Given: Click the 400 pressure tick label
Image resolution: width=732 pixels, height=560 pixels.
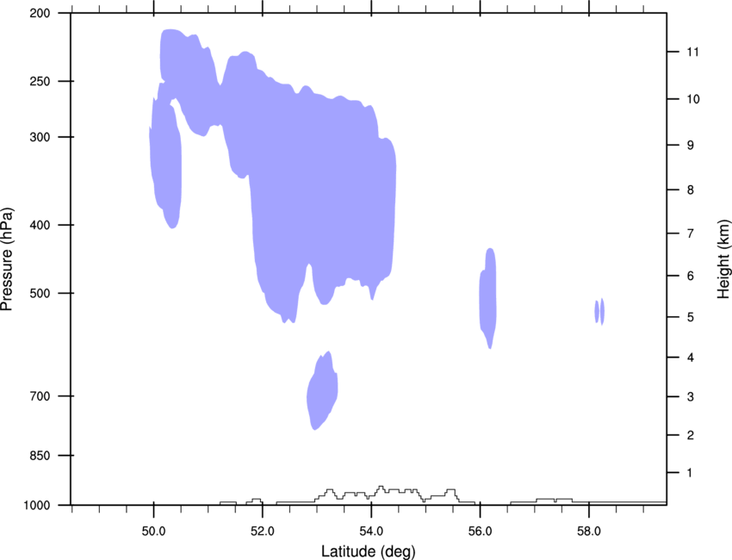Looking at the screenshot, I should coord(40,225).
